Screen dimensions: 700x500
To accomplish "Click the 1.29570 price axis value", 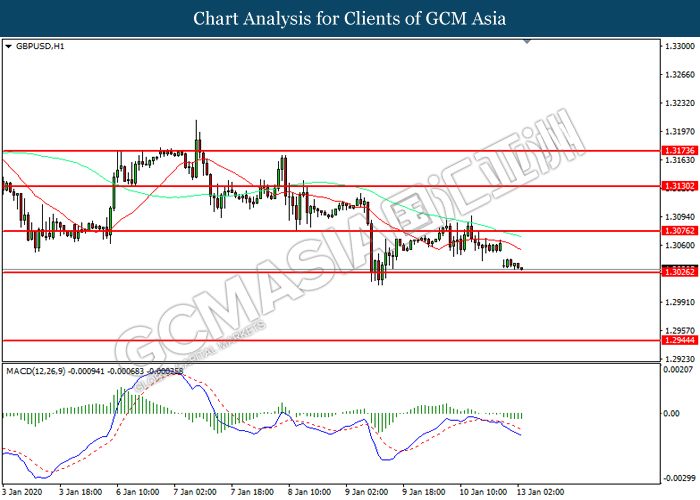I will (x=680, y=331).
